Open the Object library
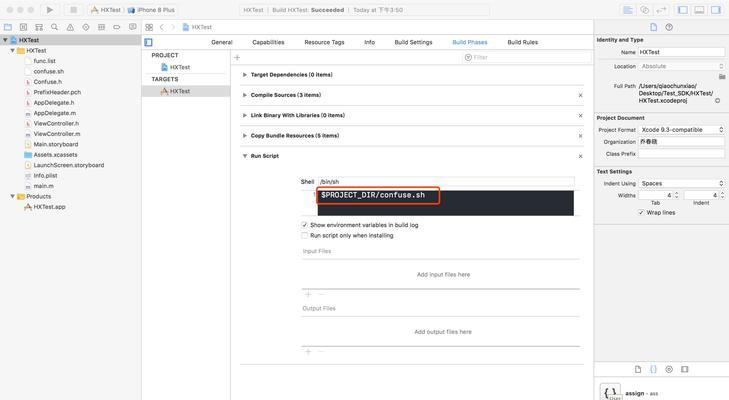The image size is (729, 400). click(669, 369)
